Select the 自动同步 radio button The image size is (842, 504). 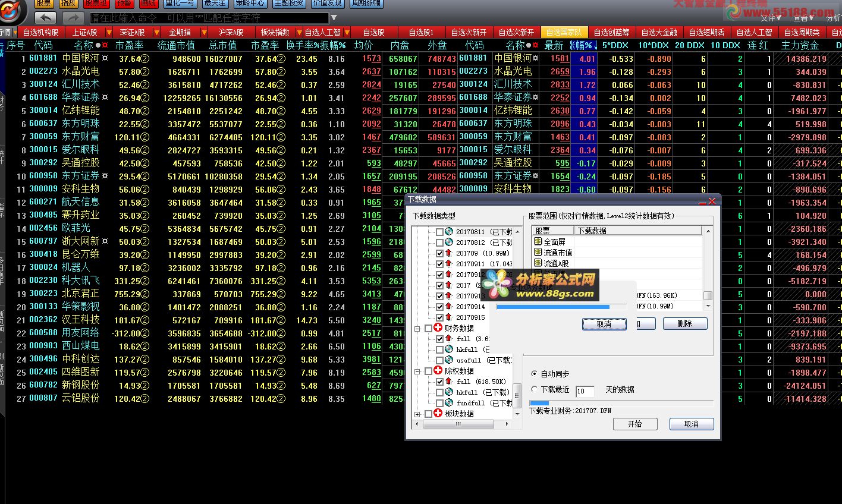(534, 374)
